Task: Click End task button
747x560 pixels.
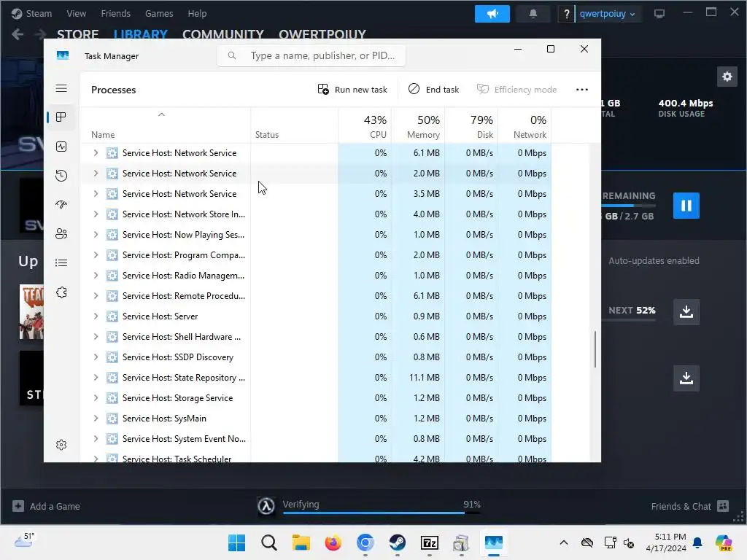Action: pyautogui.click(x=433, y=90)
